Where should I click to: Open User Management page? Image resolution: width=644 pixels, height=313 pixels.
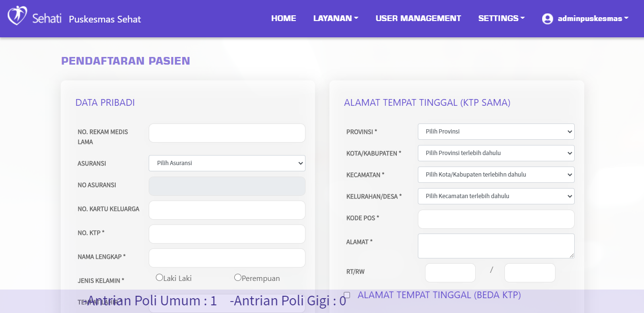[418, 18]
